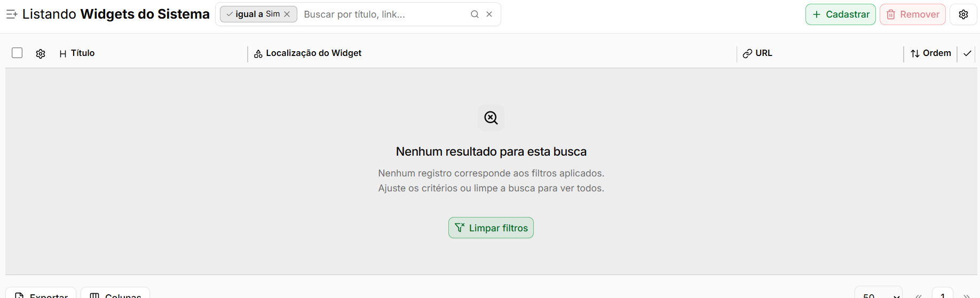Focus the 'Buscar por título, link...' search field
The width and height of the screenshot is (980, 298).
click(x=384, y=14)
